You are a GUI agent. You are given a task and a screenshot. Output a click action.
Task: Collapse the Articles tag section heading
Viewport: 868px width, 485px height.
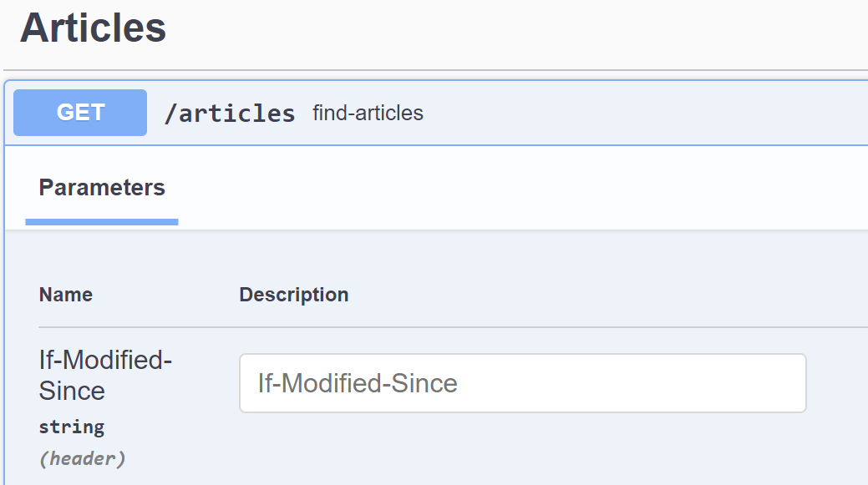93,28
